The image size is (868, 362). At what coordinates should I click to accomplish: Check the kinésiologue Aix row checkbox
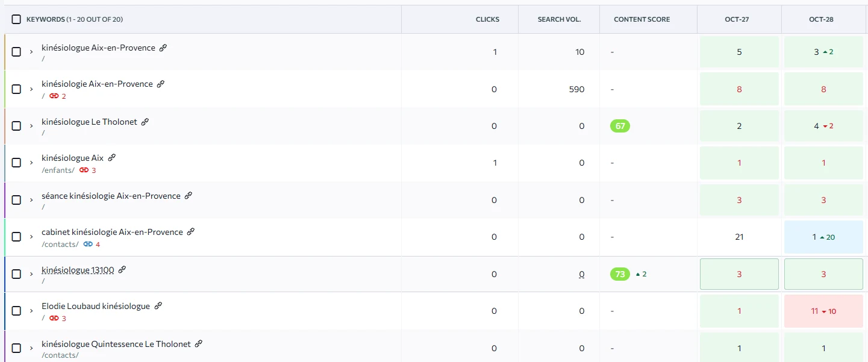pyautogui.click(x=16, y=163)
